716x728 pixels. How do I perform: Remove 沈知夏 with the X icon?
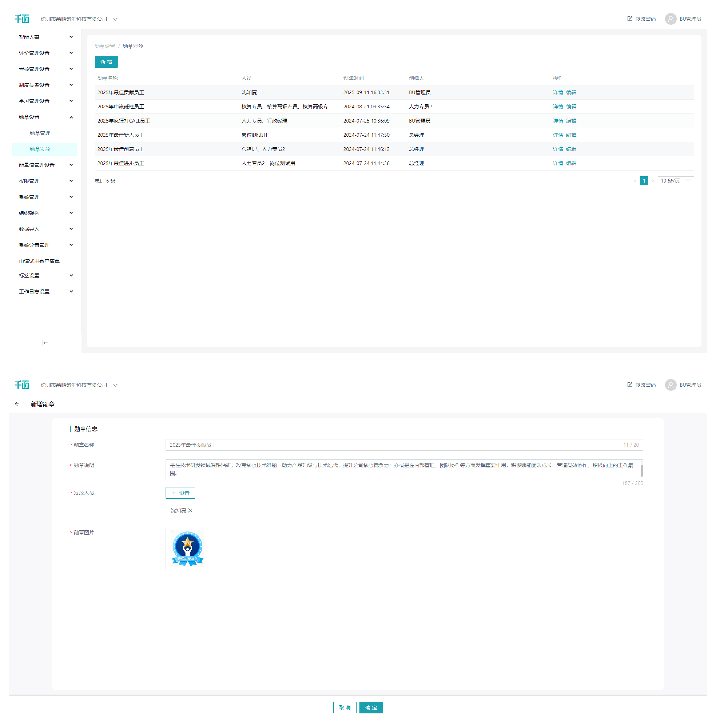tap(190, 510)
